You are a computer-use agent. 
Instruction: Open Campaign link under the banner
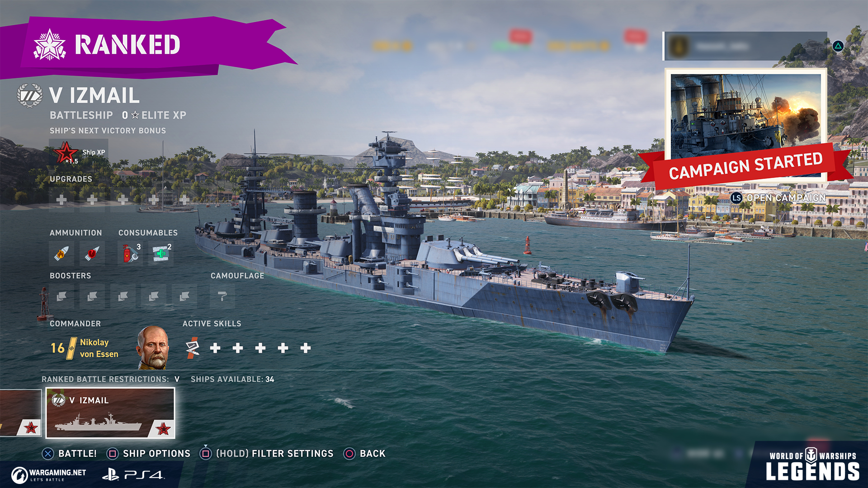(778, 198)
